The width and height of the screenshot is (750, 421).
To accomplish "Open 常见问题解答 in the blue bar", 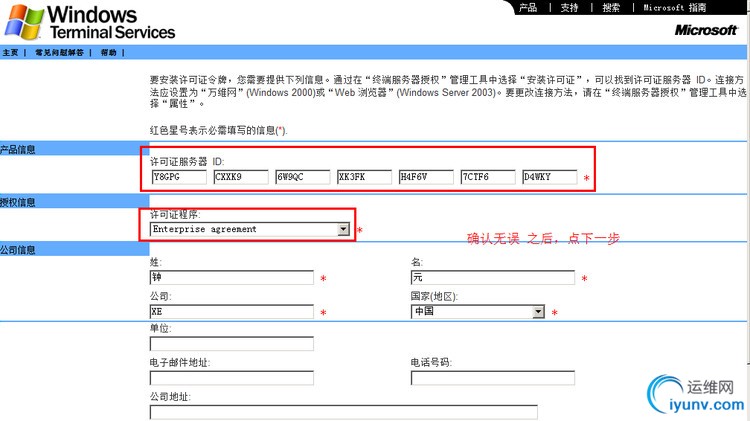I will pos(59,53).
